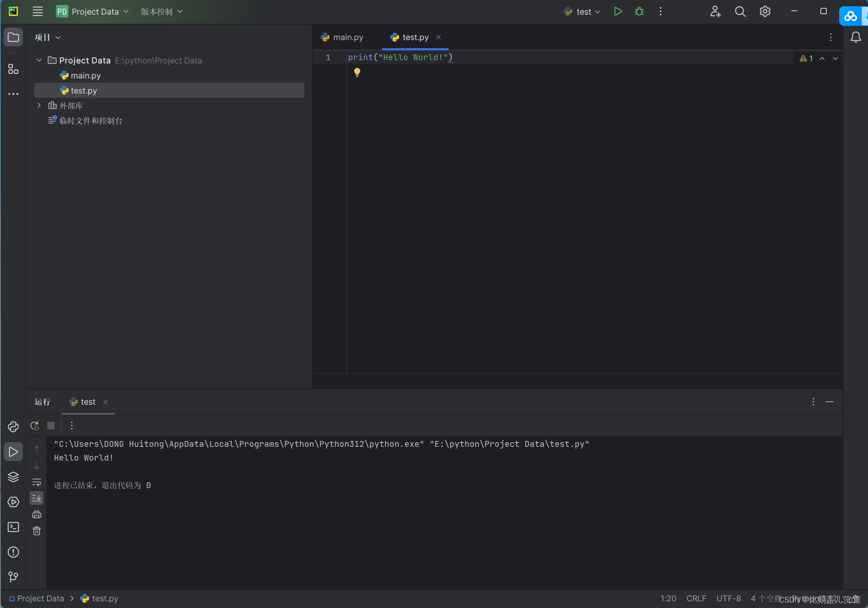The image size is (868, 608).
Task: Rerun test using the rerun icon
Action: [35, 426]
